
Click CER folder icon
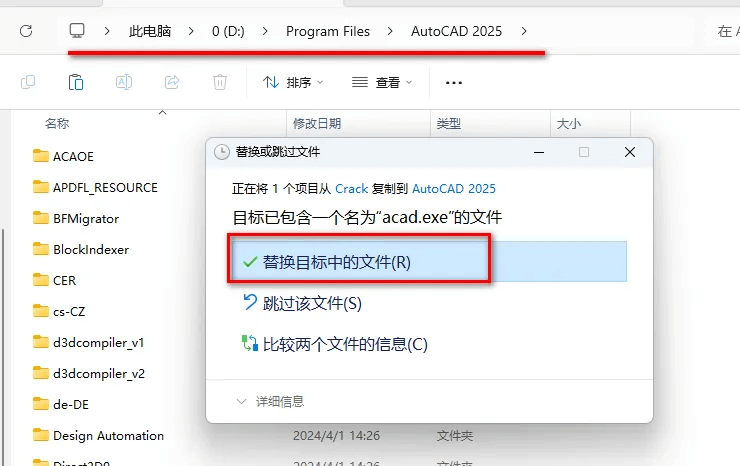tap(41, 280)
